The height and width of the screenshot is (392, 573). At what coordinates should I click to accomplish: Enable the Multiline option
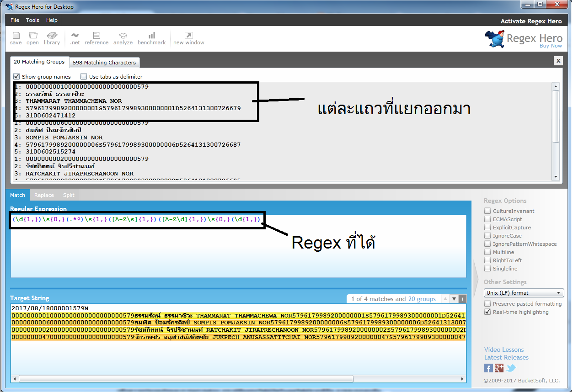(x=488, y=252)
